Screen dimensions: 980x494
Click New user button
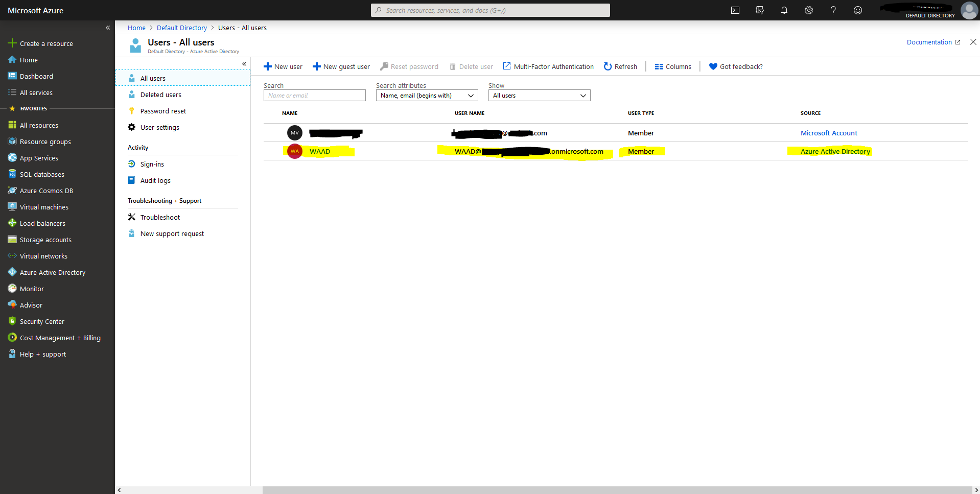click(x=283, y=66)
